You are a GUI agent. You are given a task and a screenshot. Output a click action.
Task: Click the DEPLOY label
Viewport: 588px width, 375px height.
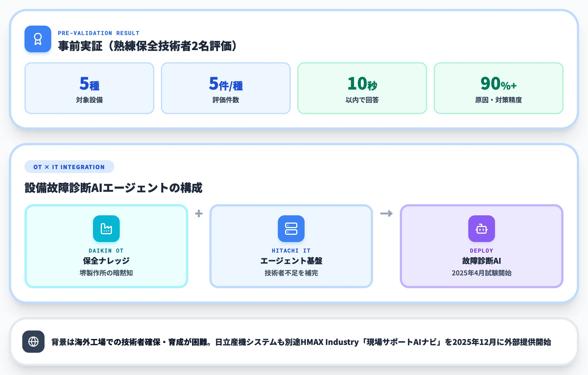point(482,251)
